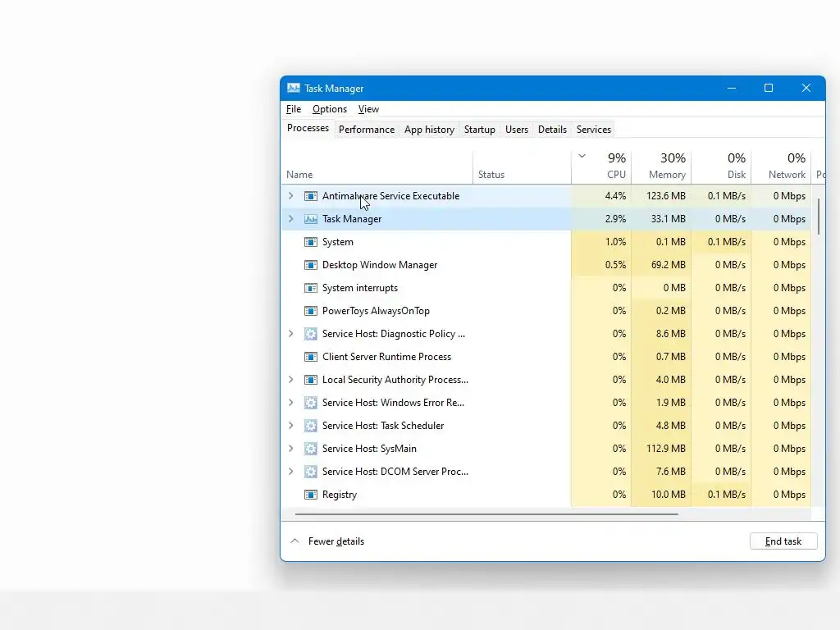
Task: Click the Diagnostic Policy service gear icon
Action: tap(311, 335)
